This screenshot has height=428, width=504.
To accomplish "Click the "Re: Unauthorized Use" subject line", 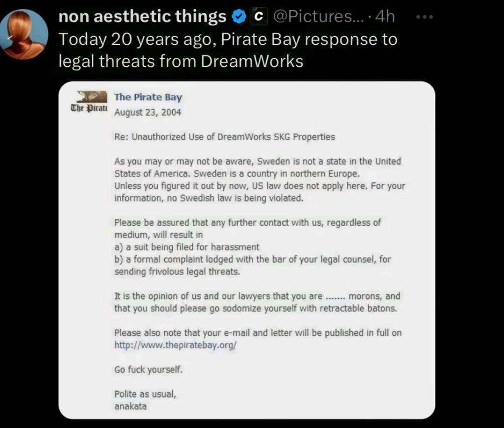I will (224, 137).
